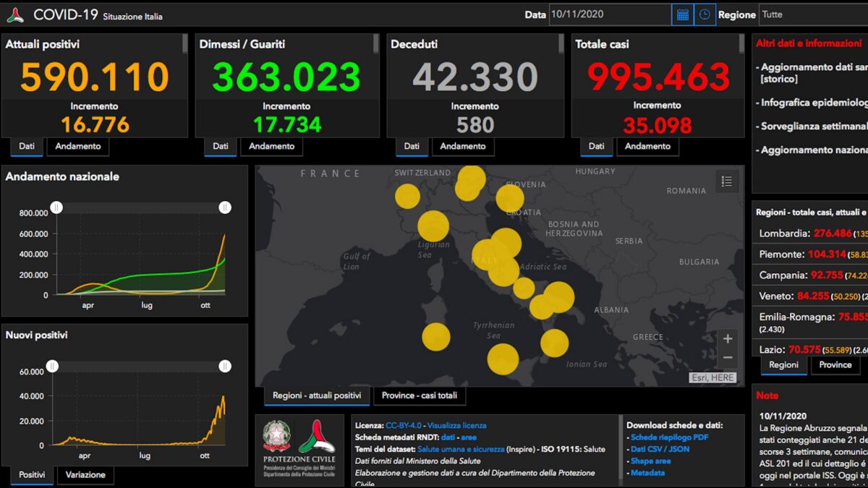
Task: Zoom out on the map
Action: point(728,358)
